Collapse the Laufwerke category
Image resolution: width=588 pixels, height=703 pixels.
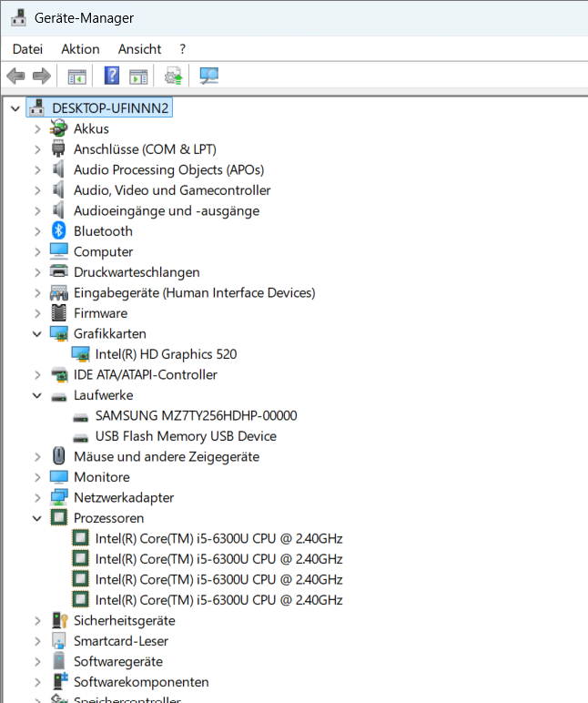[x=37, y=395]
